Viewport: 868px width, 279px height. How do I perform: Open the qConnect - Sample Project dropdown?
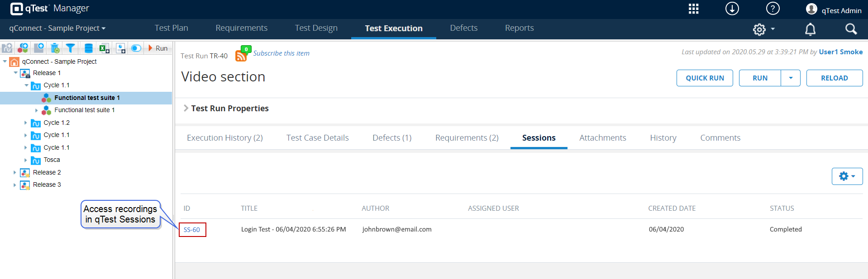coord(57,28)
